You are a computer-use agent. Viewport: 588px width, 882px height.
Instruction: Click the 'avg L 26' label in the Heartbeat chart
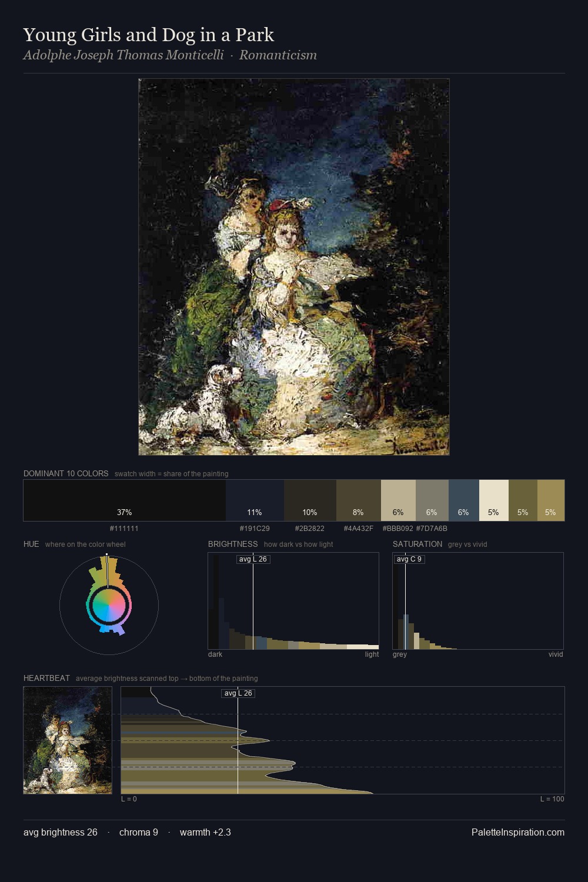[238, 693]
